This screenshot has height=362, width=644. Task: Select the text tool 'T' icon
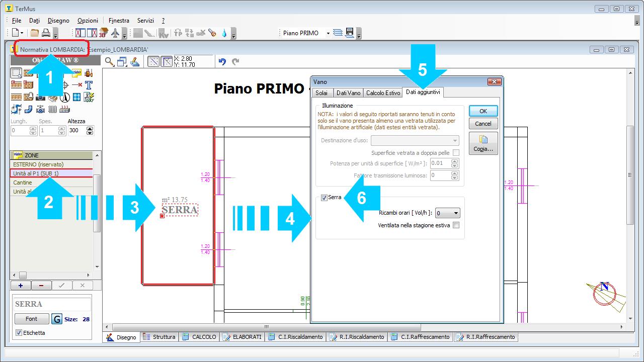(89, 84)
